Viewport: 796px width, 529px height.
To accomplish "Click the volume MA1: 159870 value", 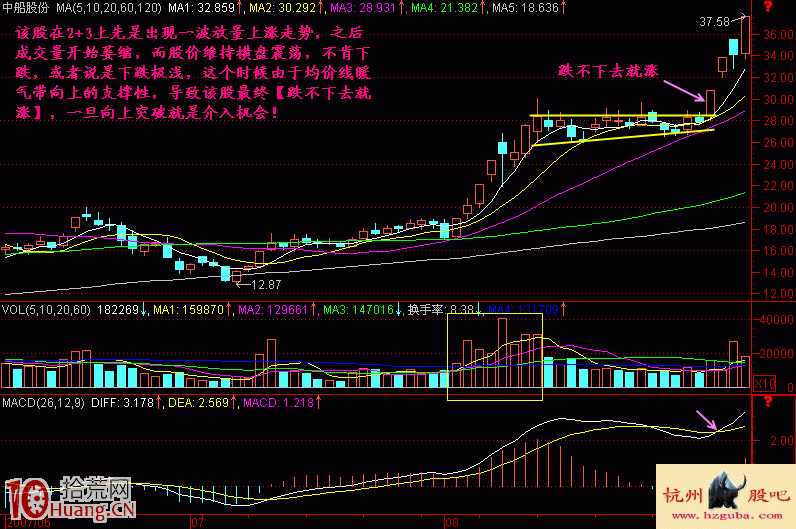I will (x=188, y=310).
